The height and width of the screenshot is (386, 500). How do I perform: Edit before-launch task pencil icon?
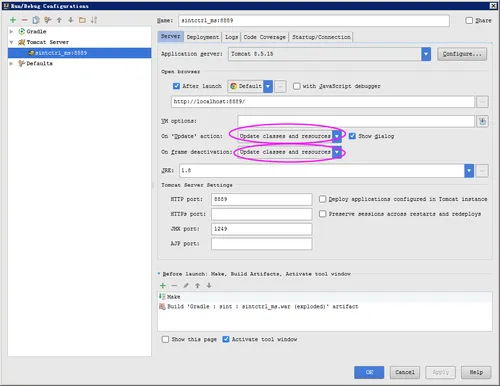(186, 285)
